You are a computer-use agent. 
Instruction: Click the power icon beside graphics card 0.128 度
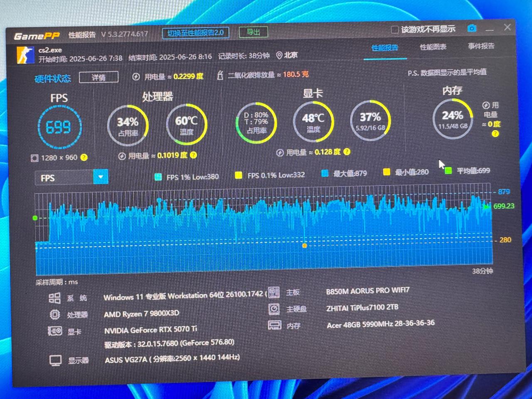click(280, 153)
